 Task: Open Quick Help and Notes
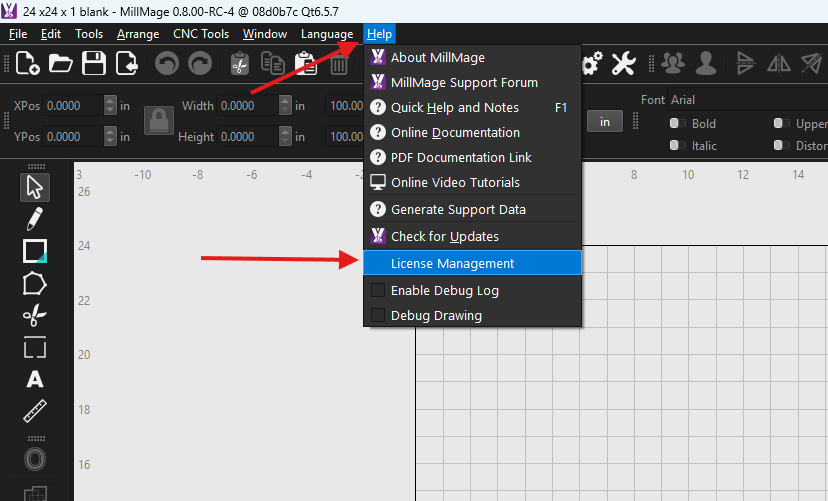point(473,107)
